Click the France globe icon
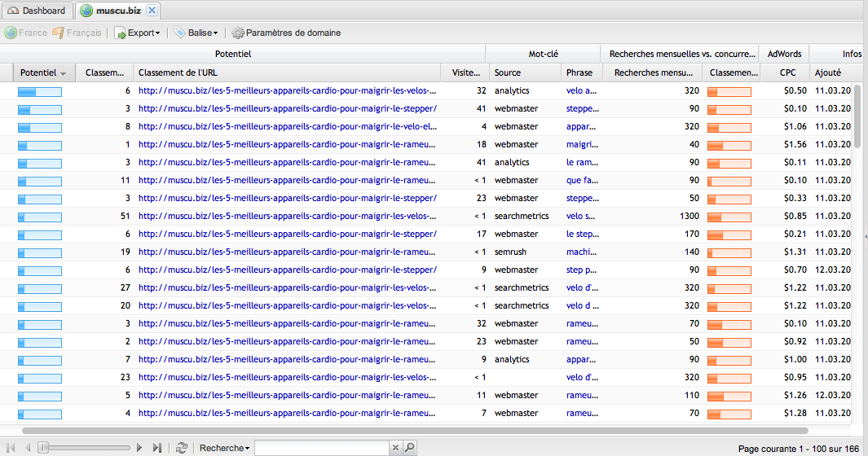This screenshot has width=868, height=456. (x=11, y=33)
